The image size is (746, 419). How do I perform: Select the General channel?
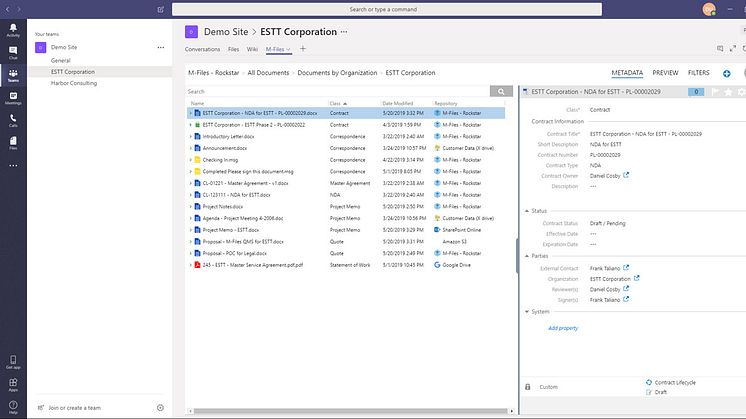(60, 60)
